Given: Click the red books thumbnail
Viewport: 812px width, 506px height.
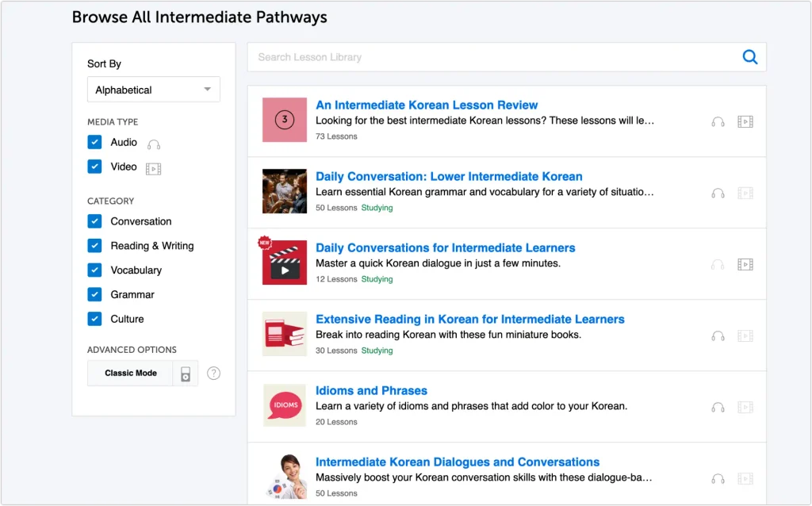Looking at the screenshot, I should [285, 334].
